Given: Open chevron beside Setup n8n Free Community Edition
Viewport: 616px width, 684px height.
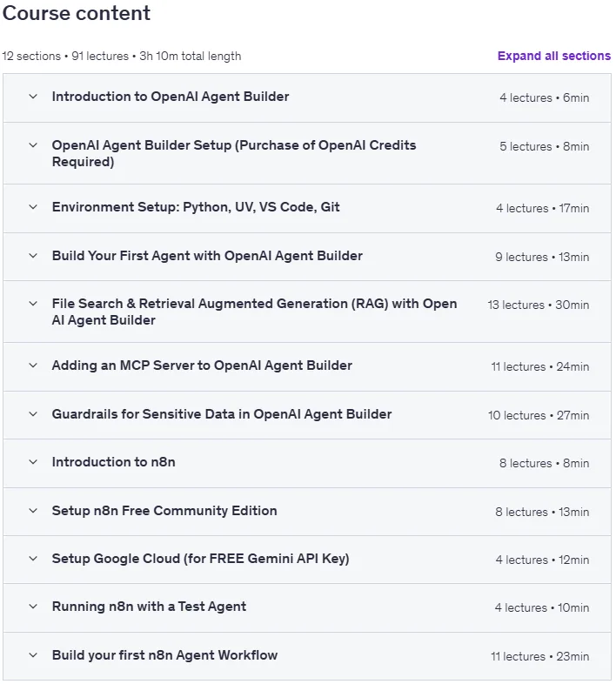Looking at the screenshot, I should click(x=33, y=511).
